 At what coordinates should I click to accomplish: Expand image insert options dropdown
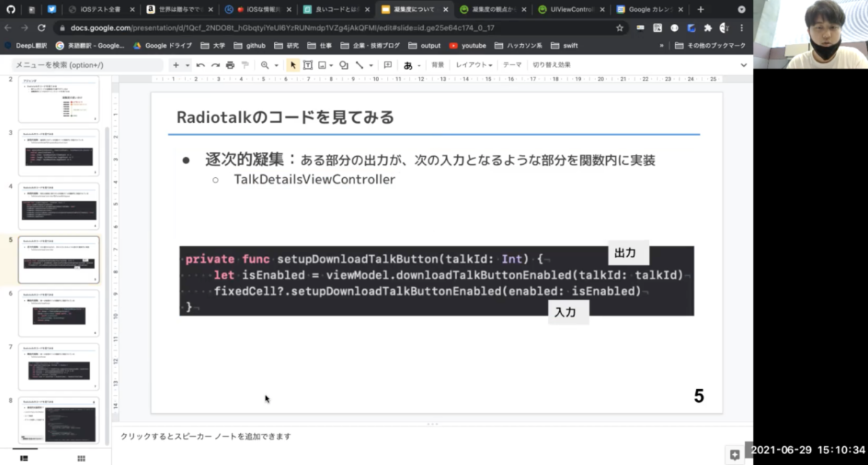331,65
